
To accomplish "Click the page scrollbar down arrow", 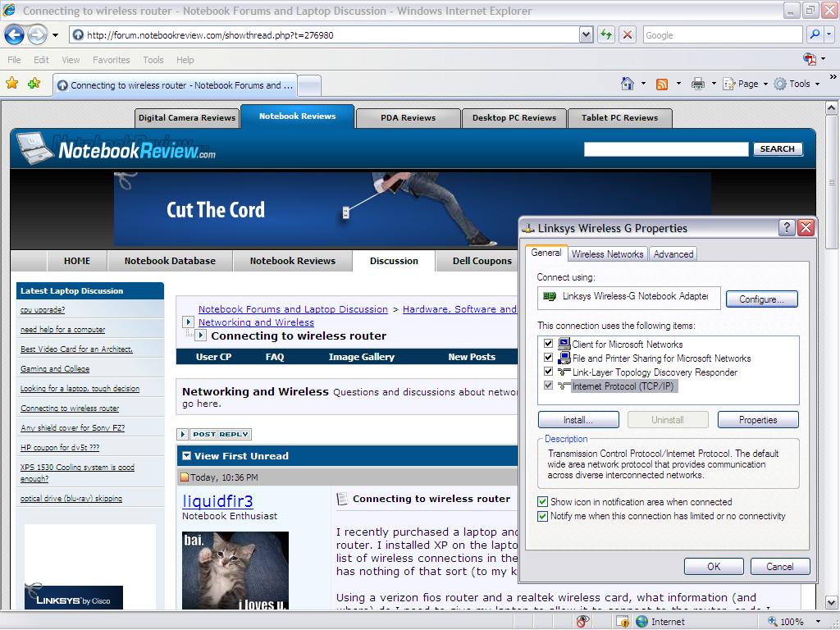I will point(832,603).
